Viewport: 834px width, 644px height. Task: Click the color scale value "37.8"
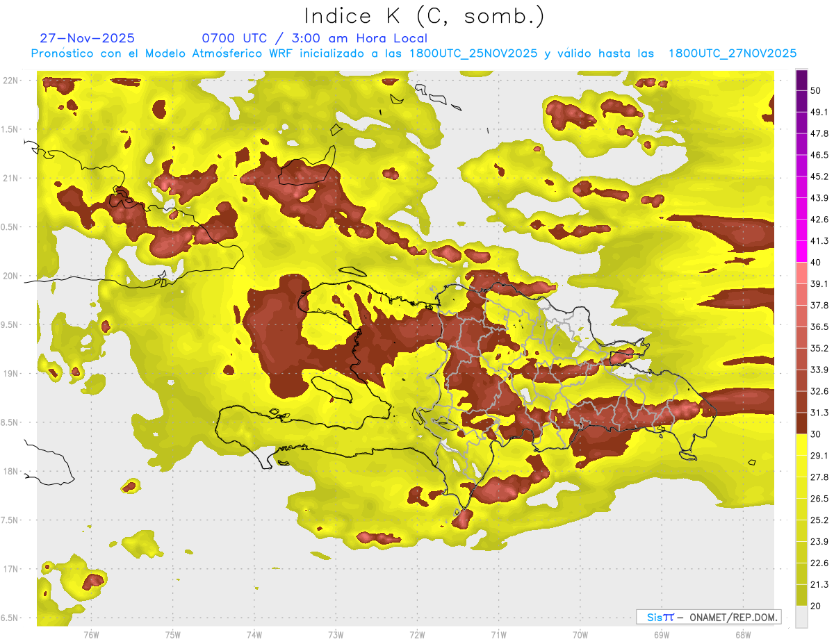point(819,305)
